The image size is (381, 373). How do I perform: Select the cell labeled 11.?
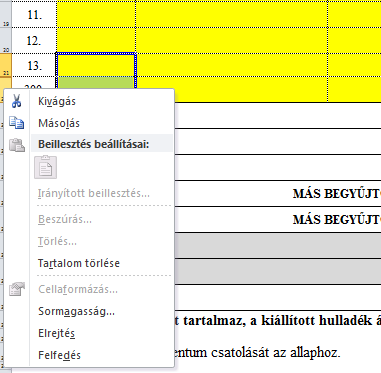point(34,15)
